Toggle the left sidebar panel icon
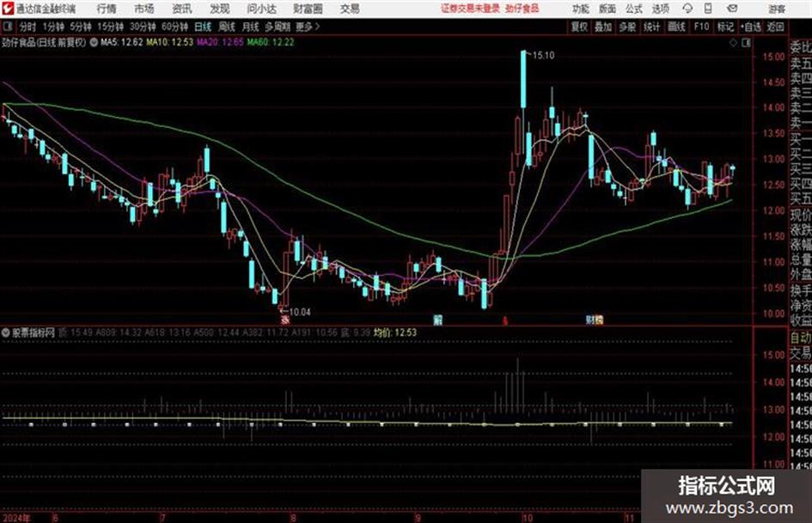Image resolution: width=812 pixels, height=523 pixels. [x=7, y=27]
